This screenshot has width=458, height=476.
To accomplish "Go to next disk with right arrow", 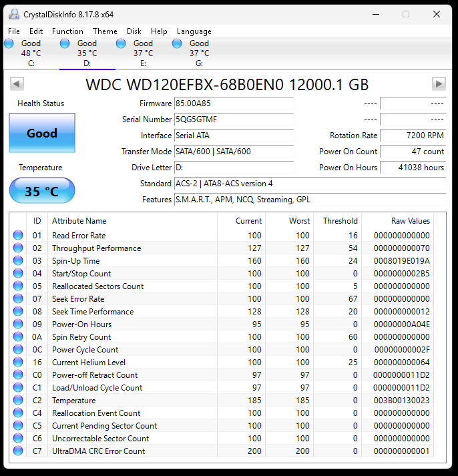I will [439, 84].
